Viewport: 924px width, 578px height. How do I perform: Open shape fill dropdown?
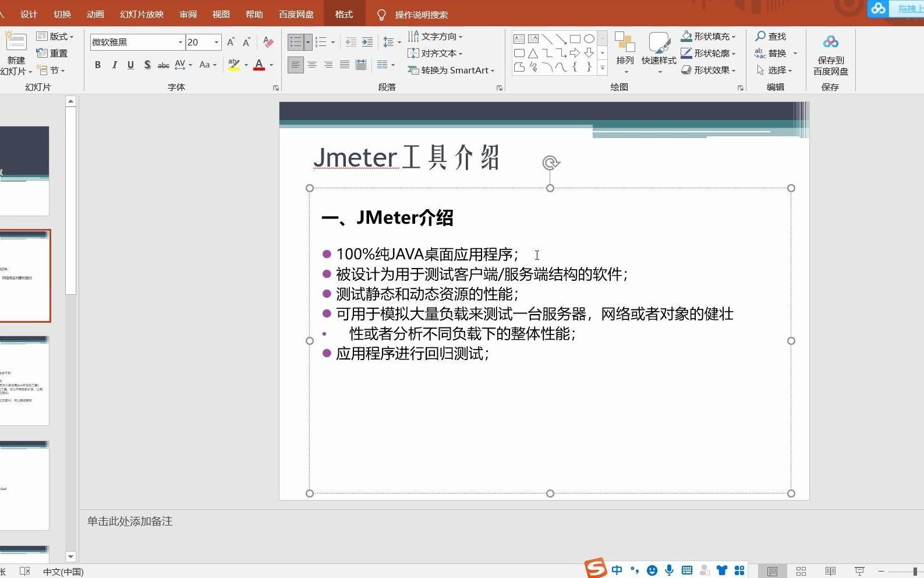pos(734,36)
